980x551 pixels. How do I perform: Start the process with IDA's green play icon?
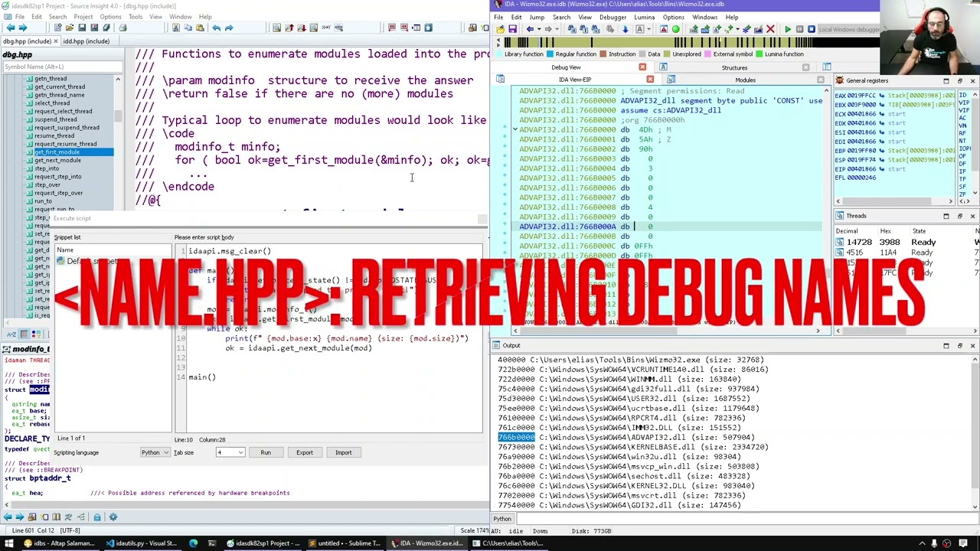[788, 29]
